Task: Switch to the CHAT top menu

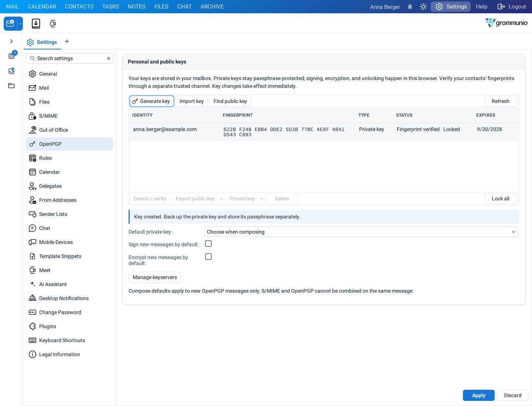Action: click(x=184, y=7)
